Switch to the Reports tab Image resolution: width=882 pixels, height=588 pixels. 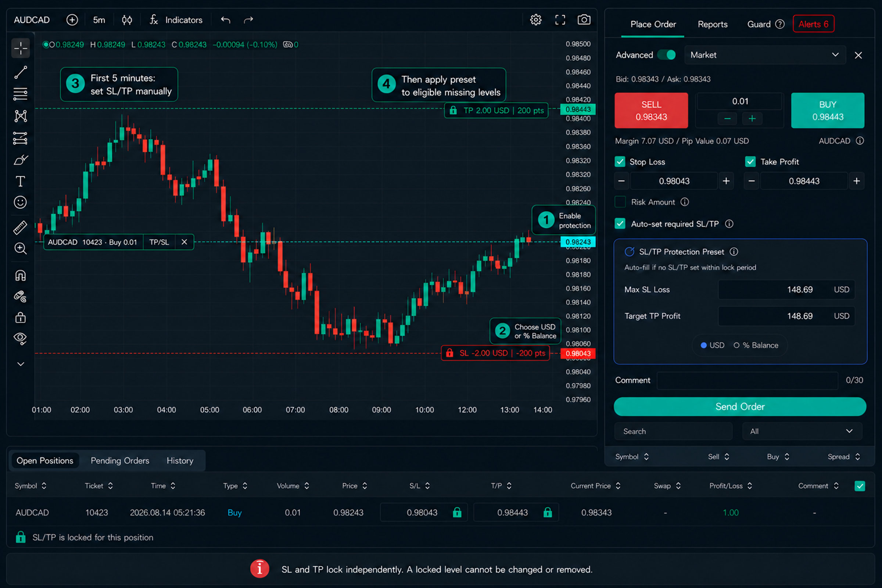point(713,24)
